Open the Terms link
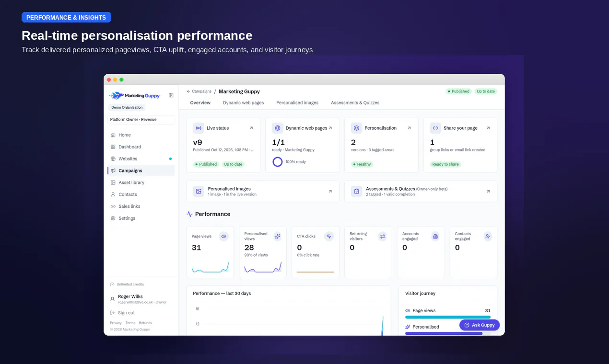The height and width of the screenshot is (364, 609). [130, 323]
